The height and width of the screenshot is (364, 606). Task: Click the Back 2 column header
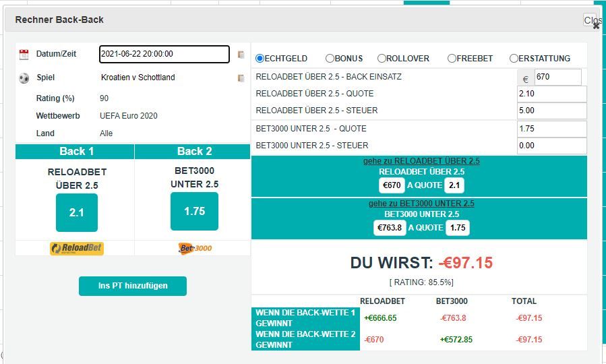(193, 152)
